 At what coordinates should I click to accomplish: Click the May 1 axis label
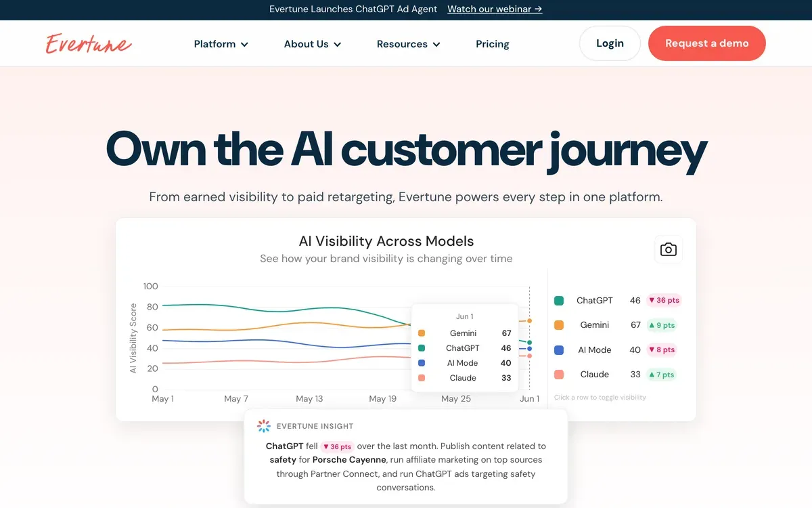(x=162, y=399)
